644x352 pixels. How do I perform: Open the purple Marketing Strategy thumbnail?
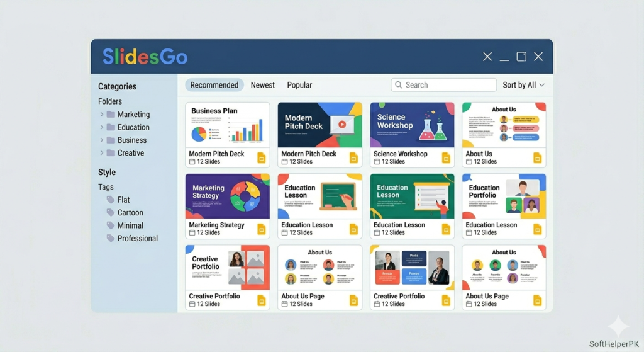[228, 196]
